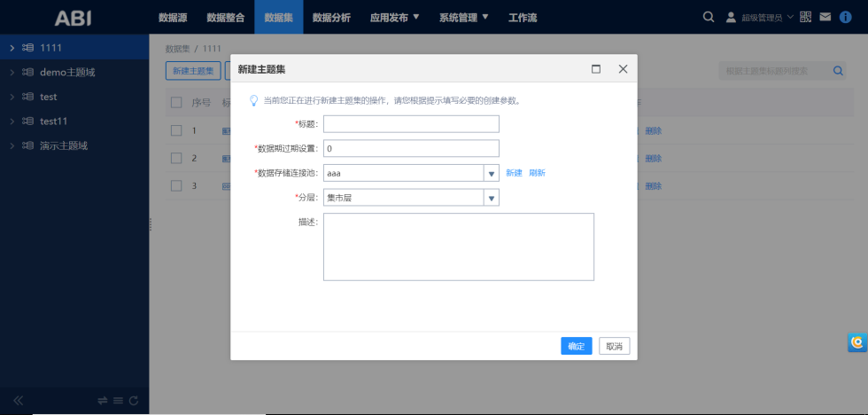The width and height of the screenshot is (868, 415).
Task: Click 删除 link in row 3
Action: click(654, 185)
